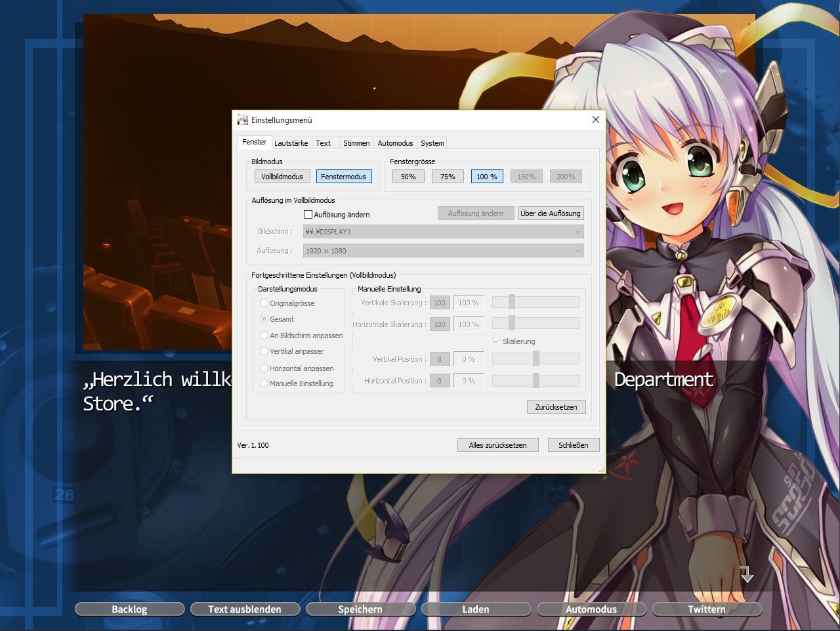This screenshot has height=631, width=840.
Task: Set window size to 75%
Action: [x=448, y=177]
